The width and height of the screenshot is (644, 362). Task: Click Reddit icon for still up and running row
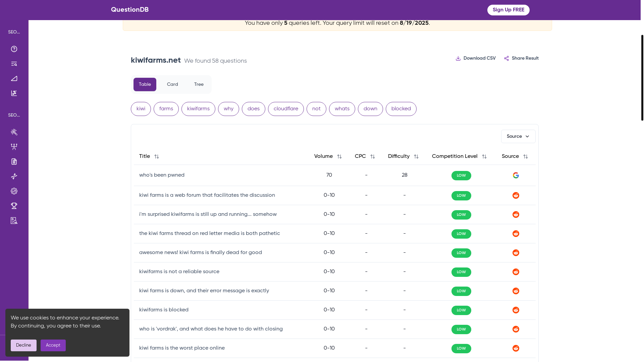(x=516, y=215)
